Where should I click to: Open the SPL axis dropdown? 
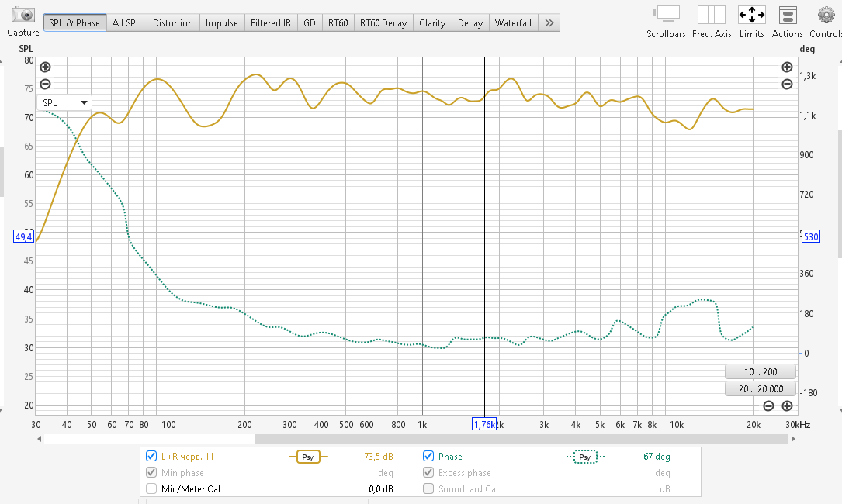coord(64,102)
